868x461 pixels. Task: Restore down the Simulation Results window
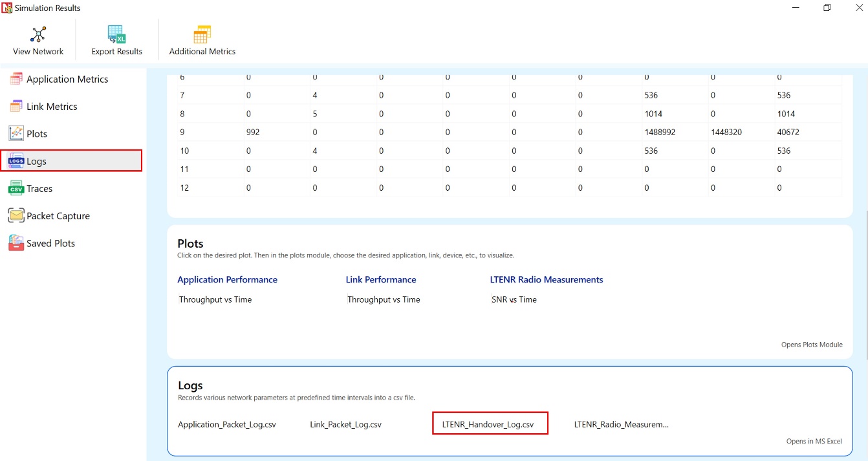(827, 8)
